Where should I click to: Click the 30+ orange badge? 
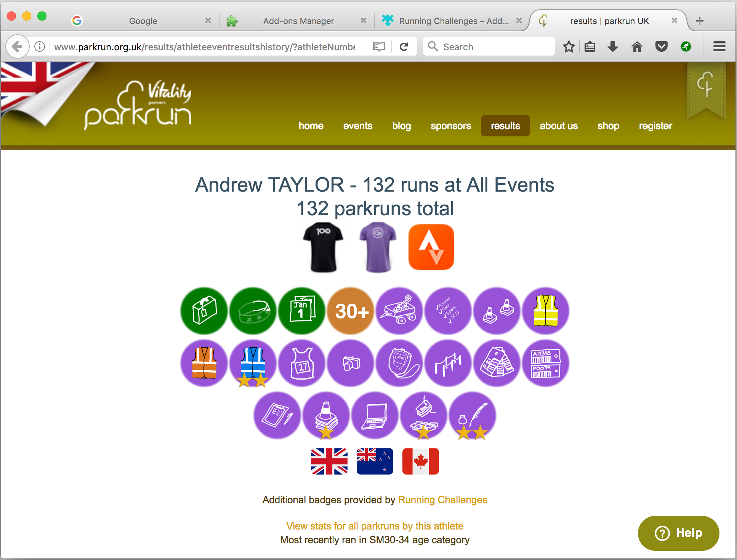[x=351, y=311]
